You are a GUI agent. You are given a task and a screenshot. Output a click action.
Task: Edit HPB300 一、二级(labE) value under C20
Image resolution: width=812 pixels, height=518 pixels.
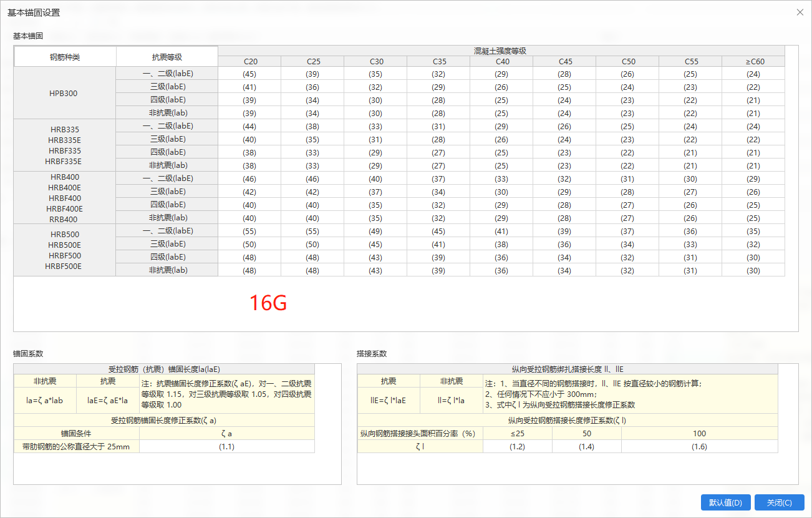coord(249,74)
